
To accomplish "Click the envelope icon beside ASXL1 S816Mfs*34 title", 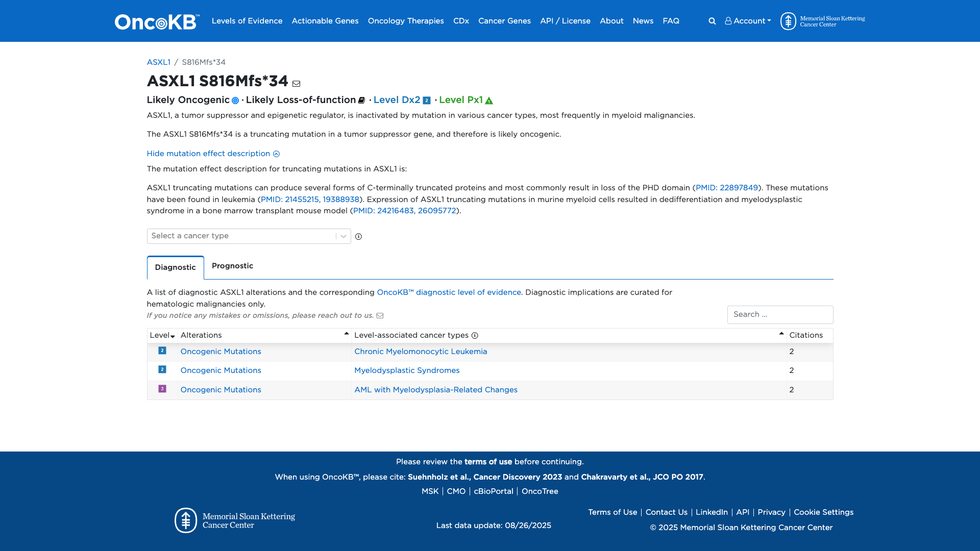I will pyautogui.click(x=296, y=84).
